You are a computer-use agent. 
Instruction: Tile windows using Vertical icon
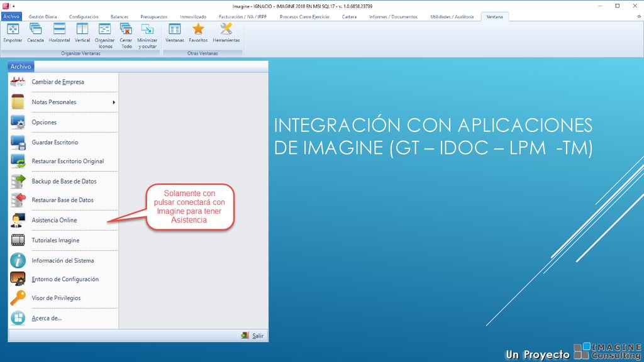pyautogui.click(x=82, y=29)
